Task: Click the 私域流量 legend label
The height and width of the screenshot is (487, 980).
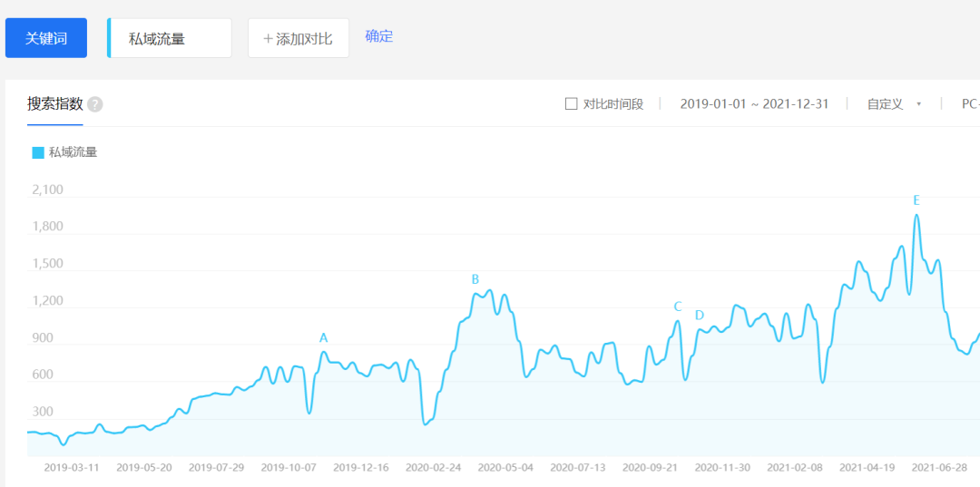Action: pyautogui.click(x=73, y=152)
